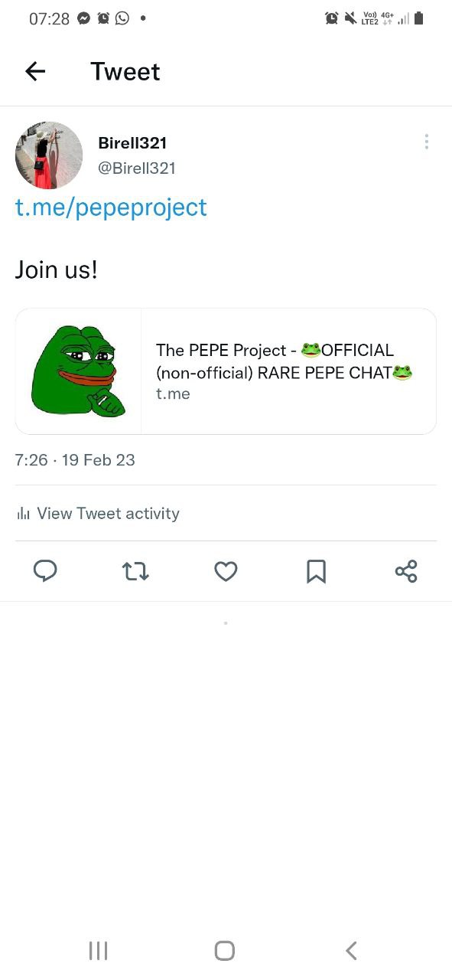Like the tweet with the heart icon
The width and height of the screenshot is (452, 980).
click(x=226, y=571)
